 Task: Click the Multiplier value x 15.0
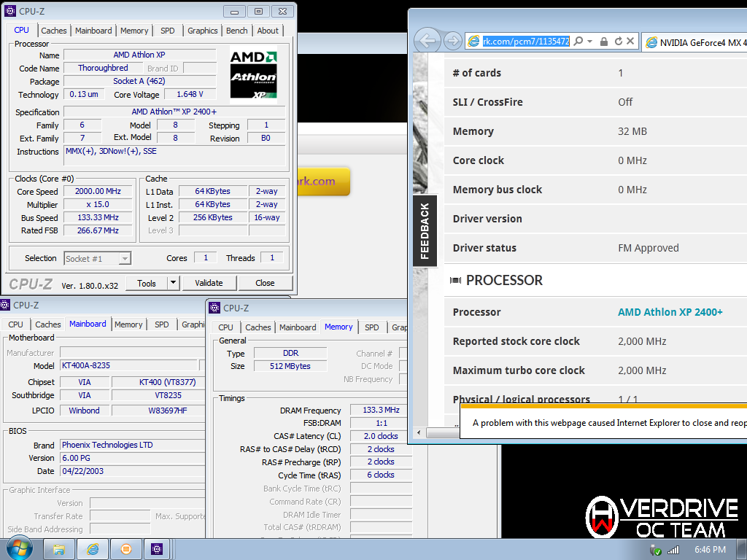(x=98, y=204)
